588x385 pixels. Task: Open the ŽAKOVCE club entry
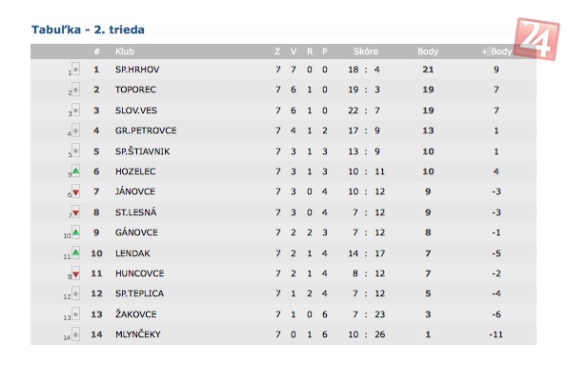click(x=137, y=314)
